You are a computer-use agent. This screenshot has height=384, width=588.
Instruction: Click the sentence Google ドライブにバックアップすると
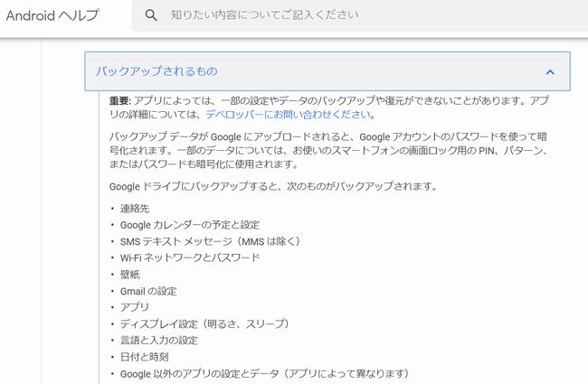[273, 186]
